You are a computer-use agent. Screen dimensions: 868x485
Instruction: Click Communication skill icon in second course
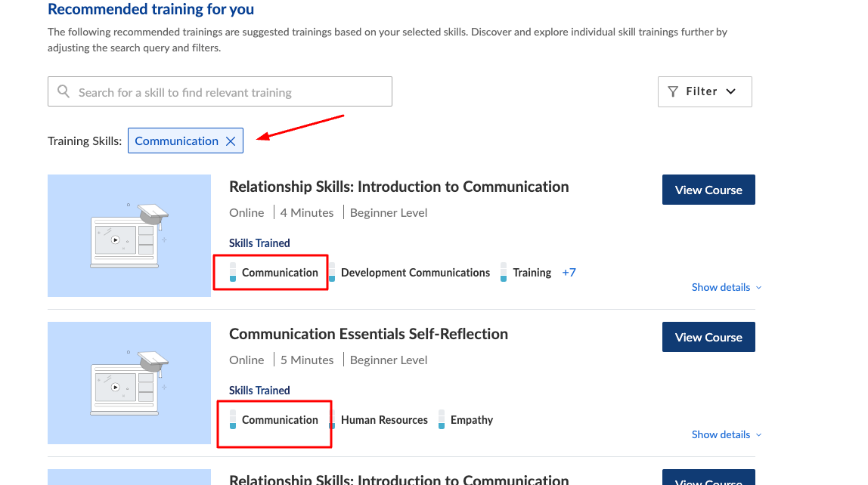(x=233, y=420)
